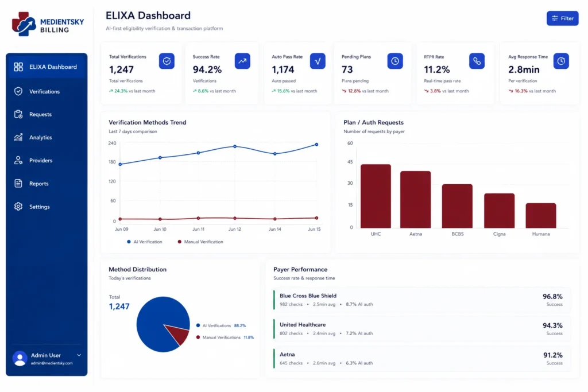Click the Pending Plans clock icon
The image size is (588, 392).
(395, 61)
